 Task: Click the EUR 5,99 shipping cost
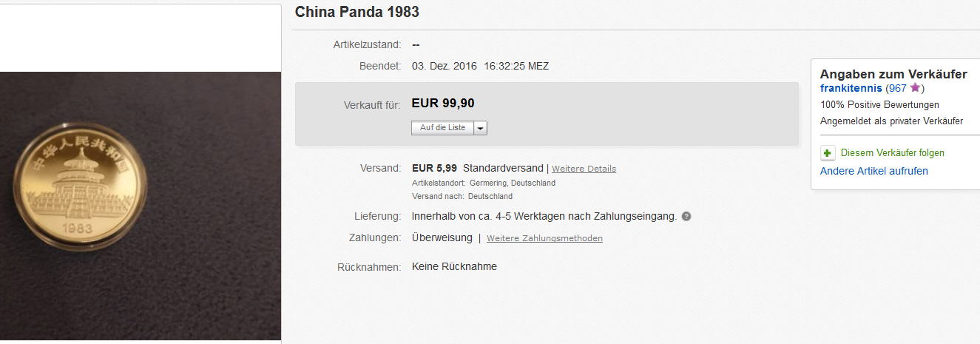click(x=434, y=168)
